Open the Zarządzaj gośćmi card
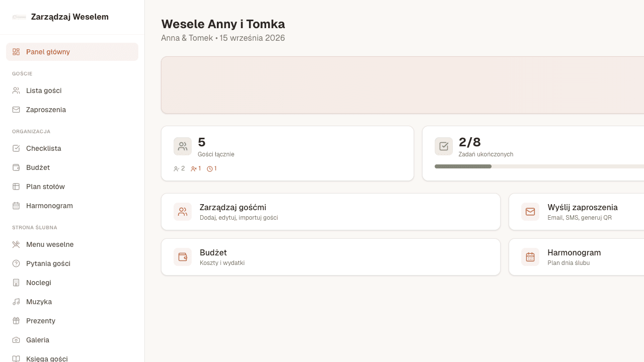 (x=331, y=212)
